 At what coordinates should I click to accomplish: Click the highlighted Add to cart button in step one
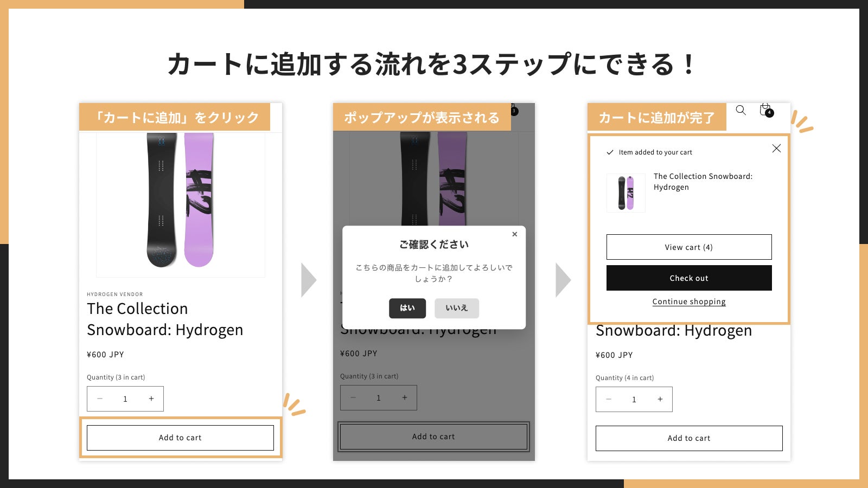pyautogui.click(x=180, y=438)
